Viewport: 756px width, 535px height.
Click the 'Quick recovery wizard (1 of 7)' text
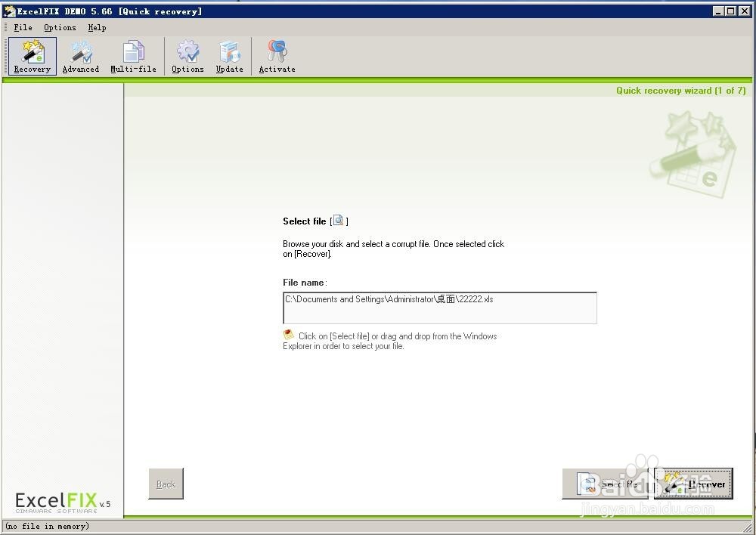pos(681,90)
